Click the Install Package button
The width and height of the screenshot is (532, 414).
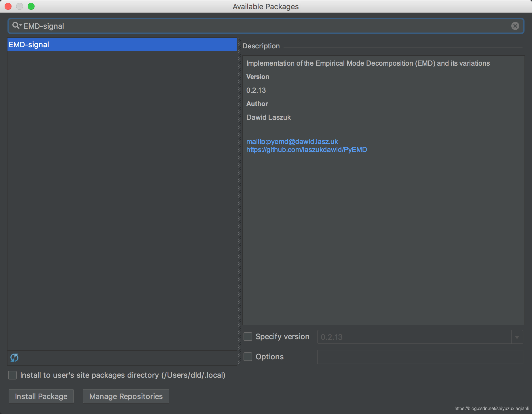[41, 396]
